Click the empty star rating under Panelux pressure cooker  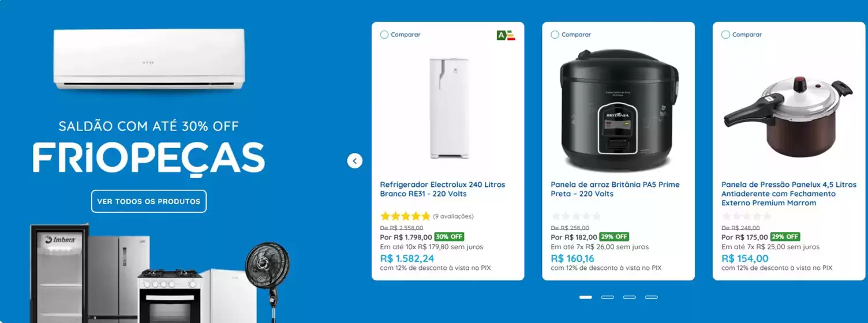tap(746, 216)
